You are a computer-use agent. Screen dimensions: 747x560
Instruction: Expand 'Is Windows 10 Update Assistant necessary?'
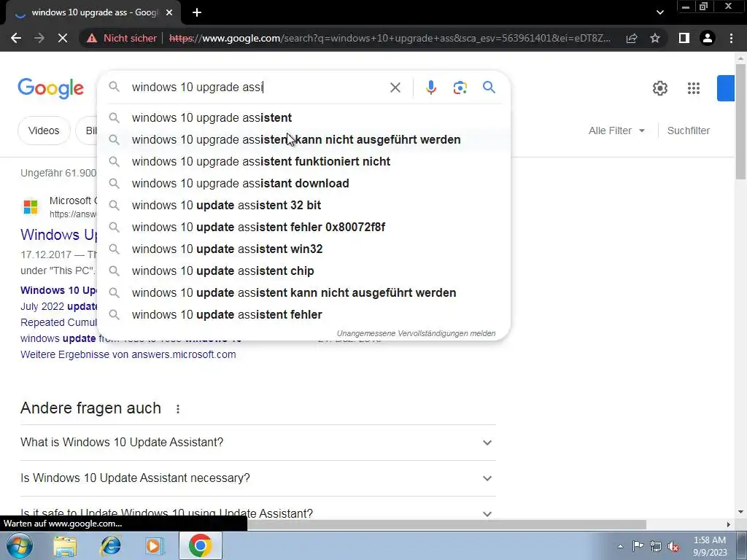point(258,478)
